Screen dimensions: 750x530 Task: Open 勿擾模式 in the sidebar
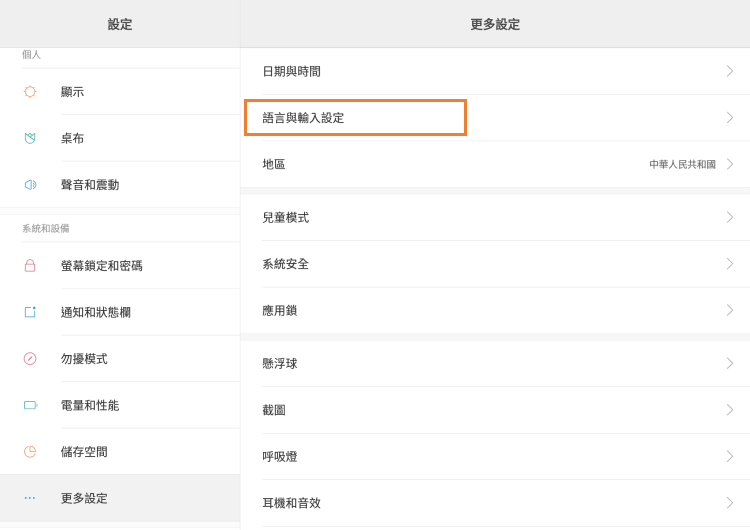click(120, 358)
